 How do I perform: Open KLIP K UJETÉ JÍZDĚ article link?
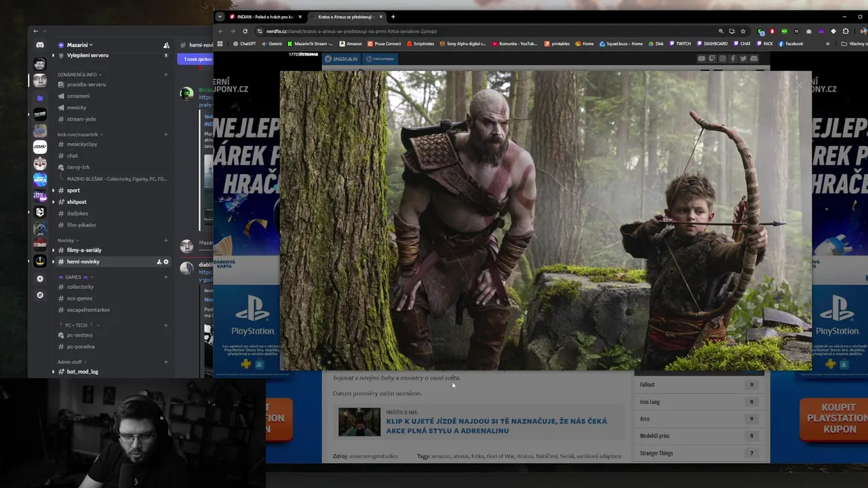tap(496, 426)
